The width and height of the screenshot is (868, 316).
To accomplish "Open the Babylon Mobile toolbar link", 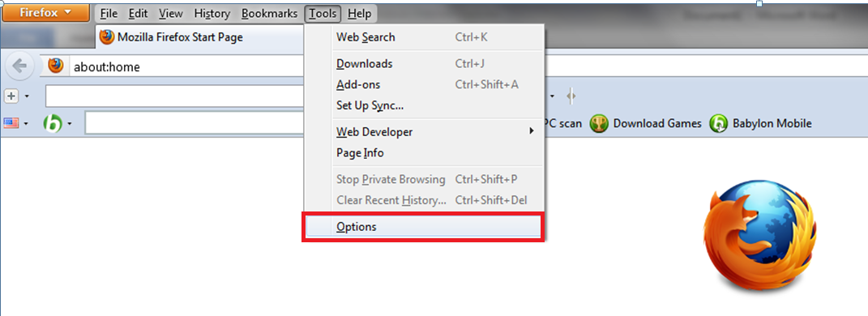I will [x=772, y=123].
